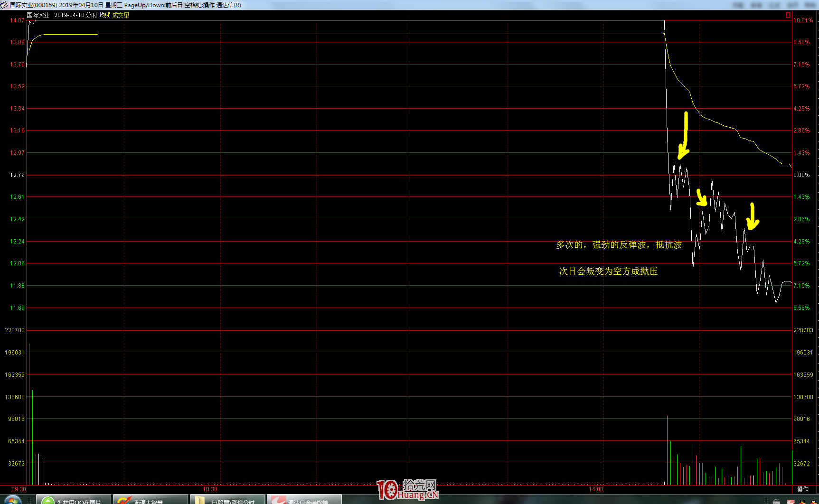This screenshot has width=819, height=504.
Task: Click the 空格键:操作 hint in title bar
Action: 199,5
